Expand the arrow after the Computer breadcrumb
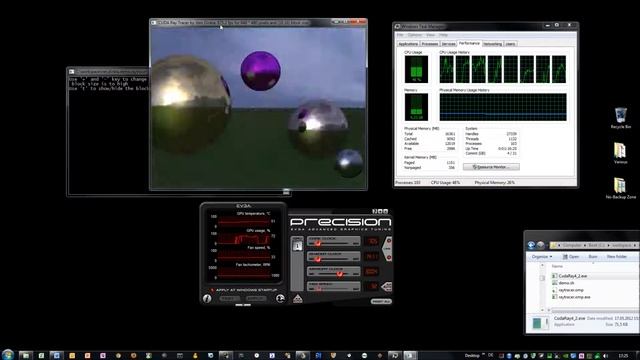Image resolution: width=640 pixels, height=360 pixels. pos(584,245)
